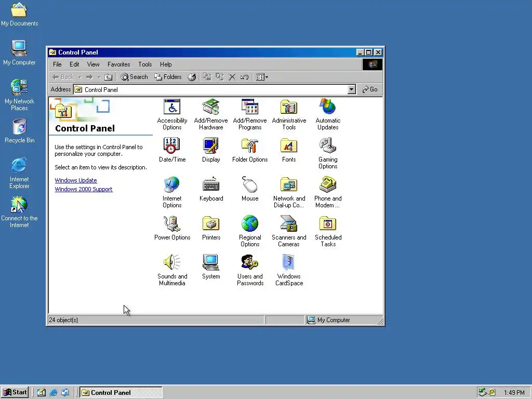Open Administrative Tools folder
This screenshot has width=532, height=399.
click(x=289, y=115)
